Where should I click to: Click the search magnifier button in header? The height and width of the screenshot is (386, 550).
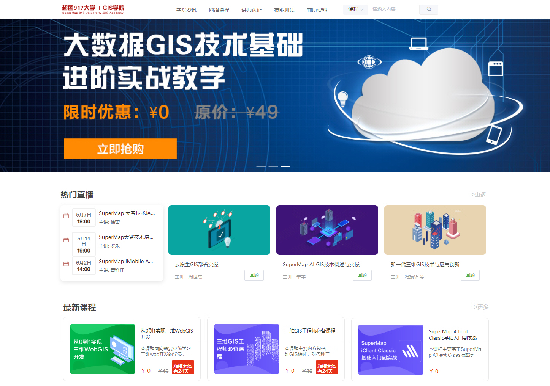428,9
